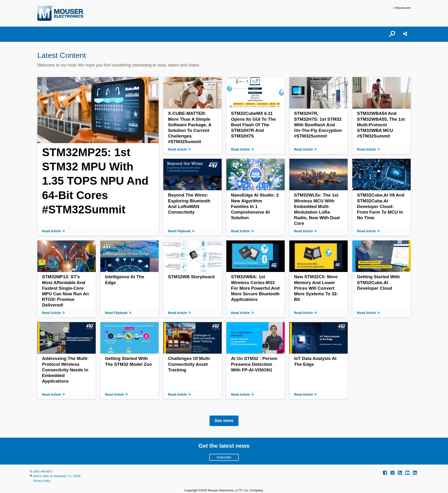Open the STM32CubeMX diagram thumbnail
Image resolution: width=448 pixels, height=493 pixels.
pyautogui.click(x=255, y=93)
